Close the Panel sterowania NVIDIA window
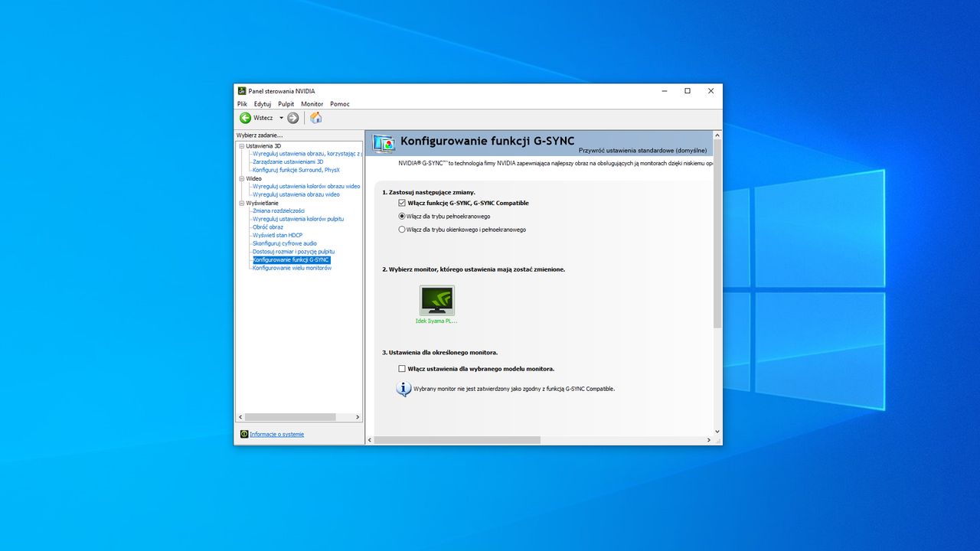Screen dimensions: 980x551 click(710, 91)
